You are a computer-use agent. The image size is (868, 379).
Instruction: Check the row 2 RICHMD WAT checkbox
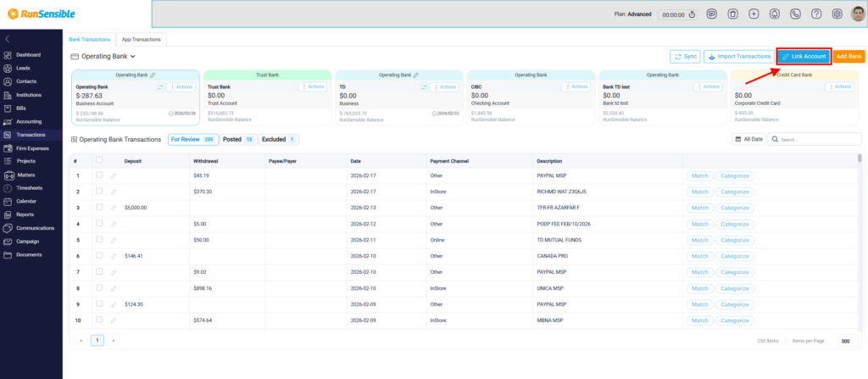(99, 191)
